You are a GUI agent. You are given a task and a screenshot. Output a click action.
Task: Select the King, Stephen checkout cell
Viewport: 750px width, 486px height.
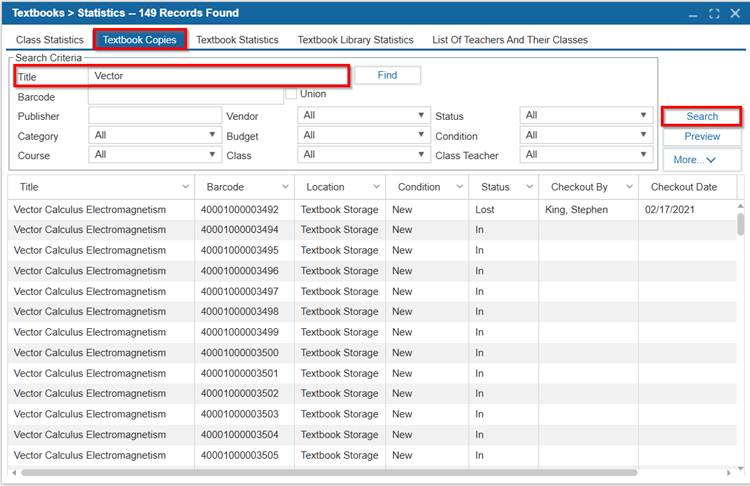coord(588,210)
